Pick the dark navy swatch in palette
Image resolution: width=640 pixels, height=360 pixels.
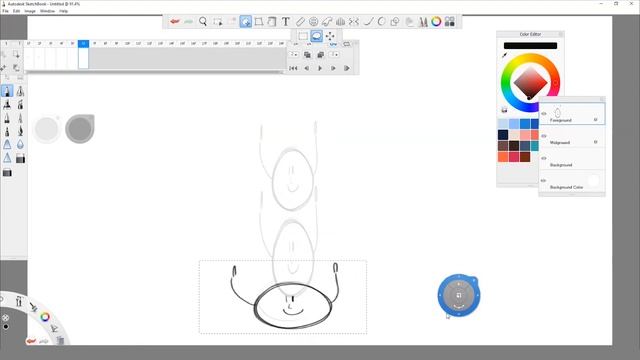pyautogui.click(x=503, y=135)
